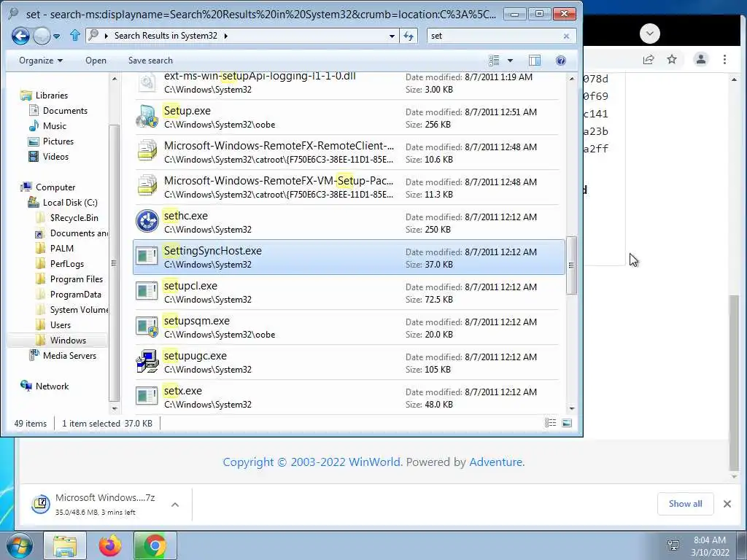Open Chrome profile avatar icon
747x560 pixels.
(701, 60)
